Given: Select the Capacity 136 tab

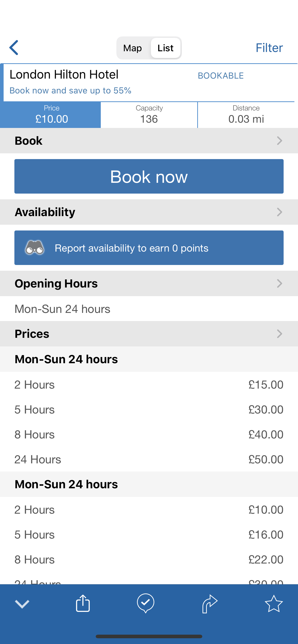Looking at the screenshot, I should [x=149, y=115].
